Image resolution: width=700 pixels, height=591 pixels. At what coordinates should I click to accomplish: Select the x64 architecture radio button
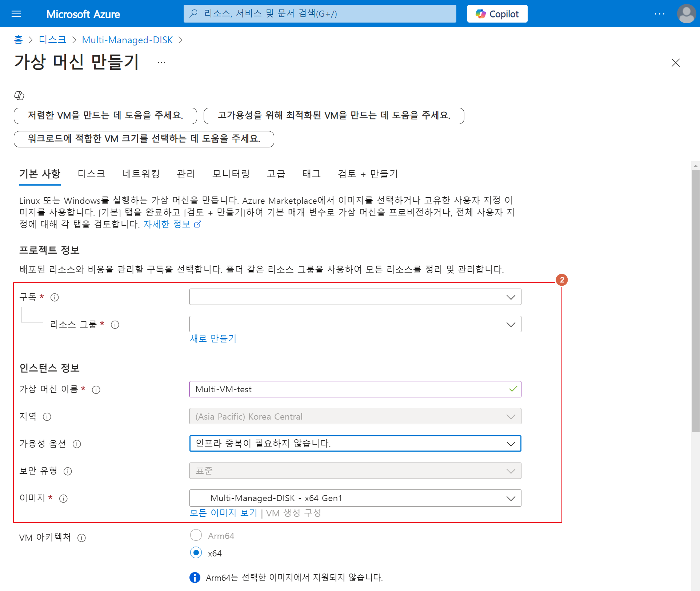coord(196,553)
